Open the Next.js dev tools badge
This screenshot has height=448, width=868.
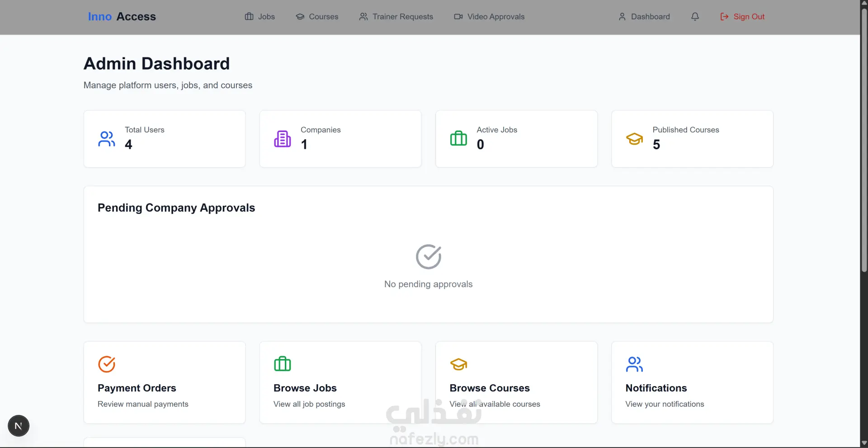[19, 426]
